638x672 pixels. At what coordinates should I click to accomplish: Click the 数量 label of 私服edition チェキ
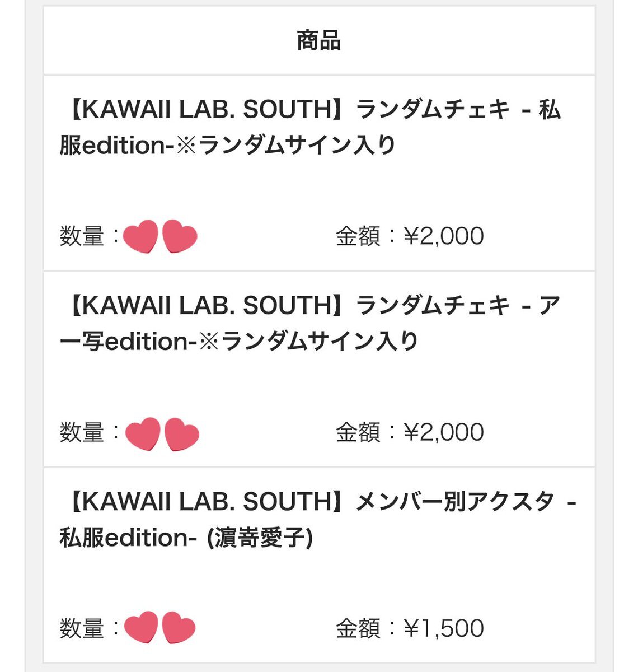(82, 236)
